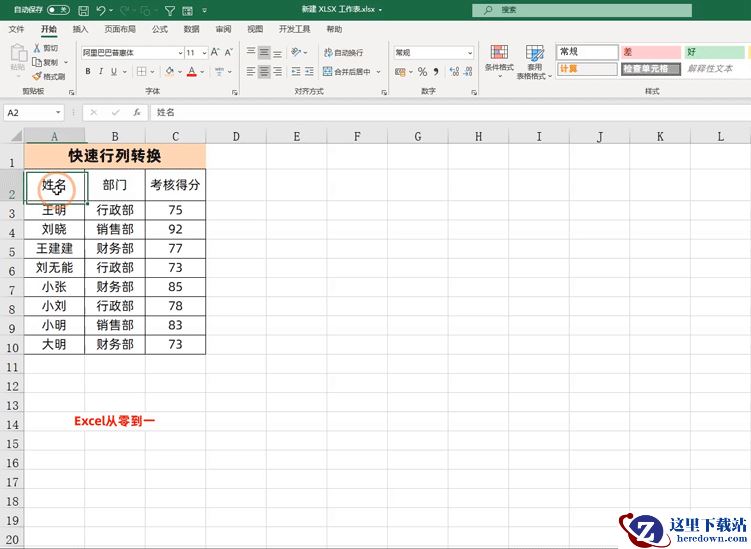Viewport: 751px width, 549px height.
Task: Click the decrease decimal icon
Action: tap(468, 72)
